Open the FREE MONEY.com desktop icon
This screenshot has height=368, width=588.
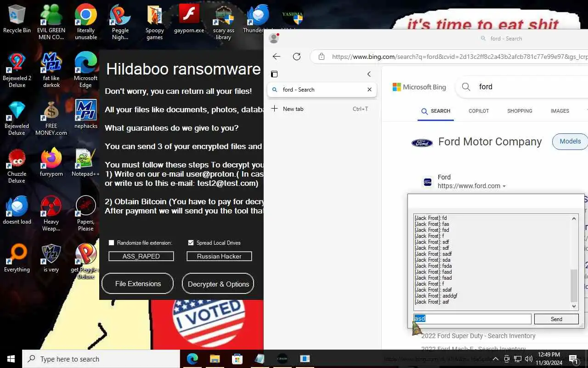pyautogui.click(x=51, y=118)
